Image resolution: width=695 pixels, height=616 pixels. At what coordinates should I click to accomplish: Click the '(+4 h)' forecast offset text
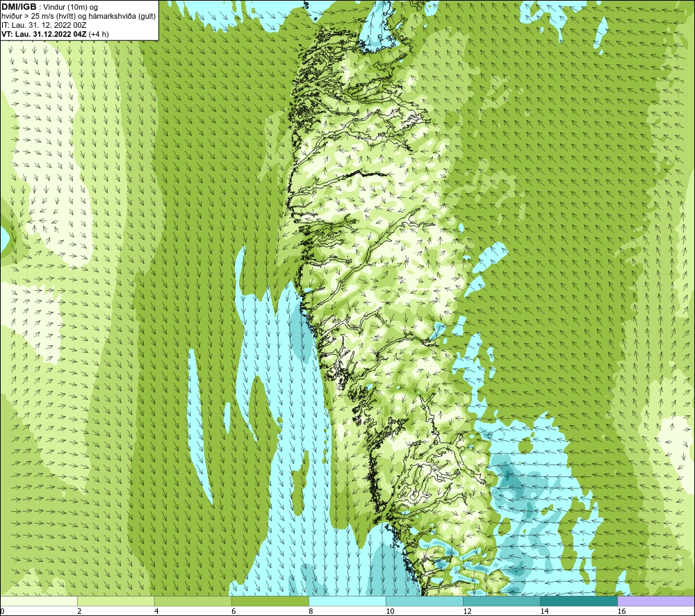click(99, 34)
